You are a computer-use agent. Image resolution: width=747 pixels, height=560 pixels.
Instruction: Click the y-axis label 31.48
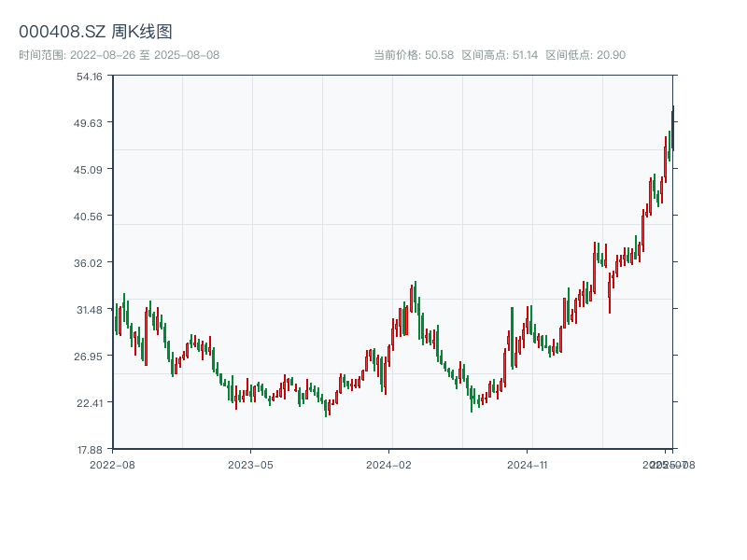click(90, 310)
